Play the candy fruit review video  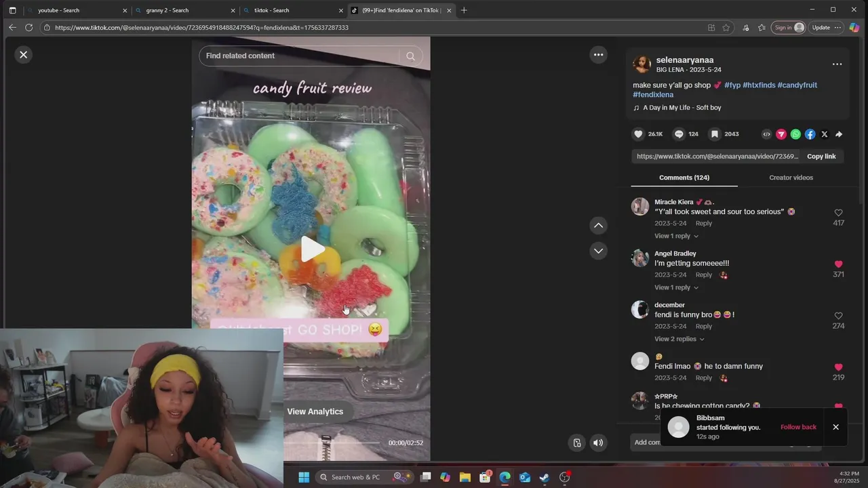[x=312, y=249]
